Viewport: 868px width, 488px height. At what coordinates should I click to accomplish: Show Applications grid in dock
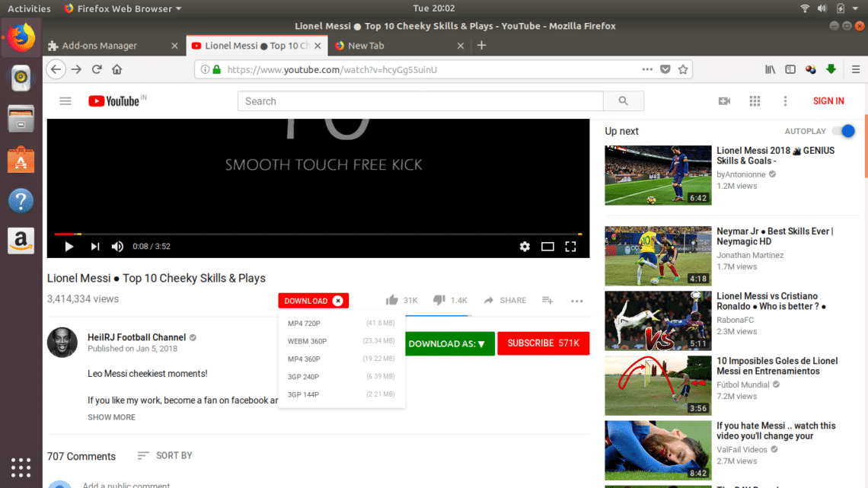(21, 467)
